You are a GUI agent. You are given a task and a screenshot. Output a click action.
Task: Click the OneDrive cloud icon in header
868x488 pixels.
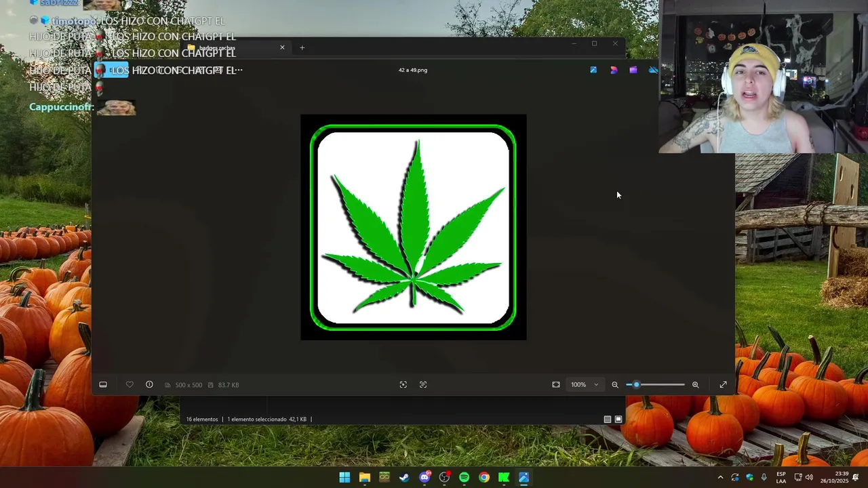point(653,70)
